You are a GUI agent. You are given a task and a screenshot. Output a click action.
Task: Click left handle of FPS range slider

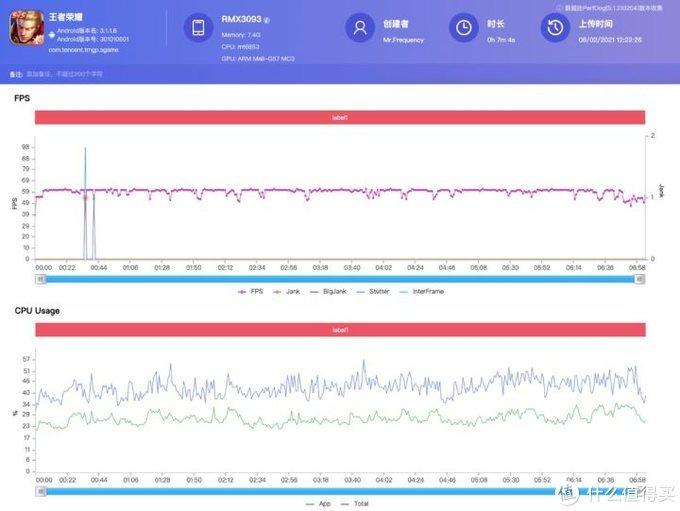tap(40, 279)
